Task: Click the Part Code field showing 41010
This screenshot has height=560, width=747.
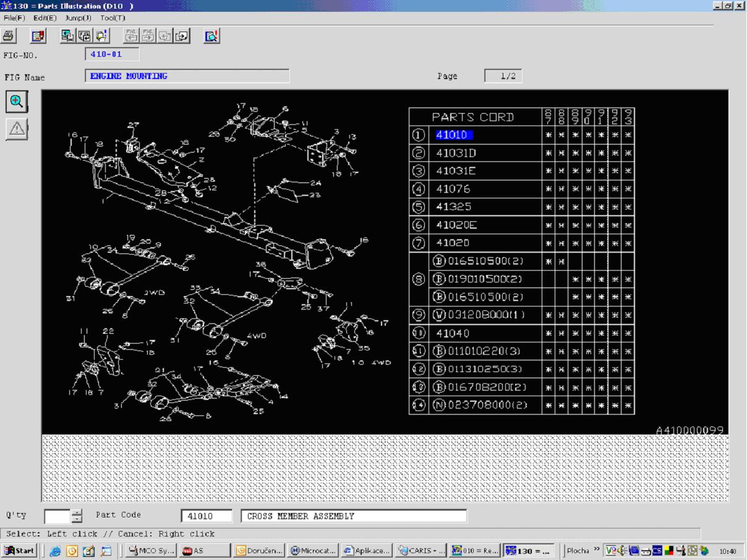Action: point(207,516)
